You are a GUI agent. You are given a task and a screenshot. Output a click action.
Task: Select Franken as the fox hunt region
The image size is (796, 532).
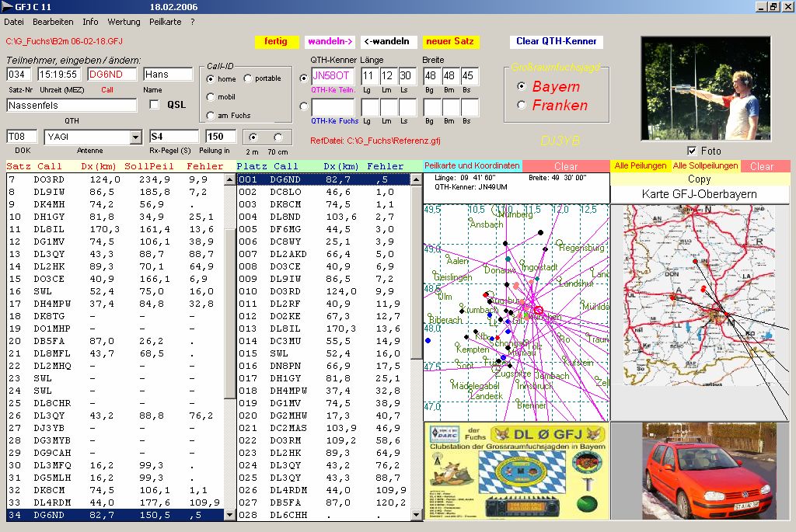pyautogui.click(x=522, y=105)
